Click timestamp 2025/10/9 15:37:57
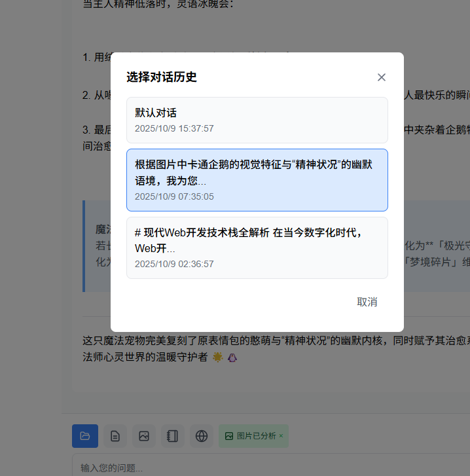 (x=174, y=128)
